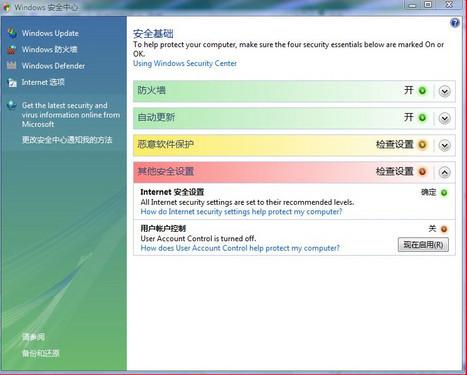Click the yellow status light for 恶意软件保护
467x375 pixels.
click(x=422, y=145)
